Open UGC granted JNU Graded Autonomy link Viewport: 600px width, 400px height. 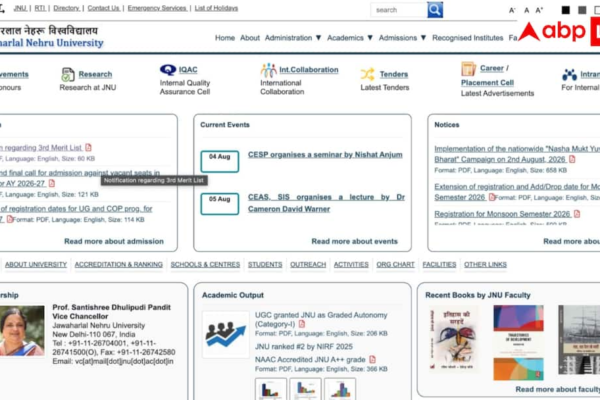[x=321, y=320]
